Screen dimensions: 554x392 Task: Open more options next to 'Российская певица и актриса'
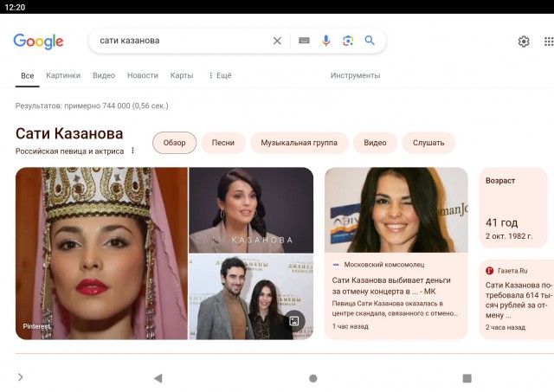132,151
